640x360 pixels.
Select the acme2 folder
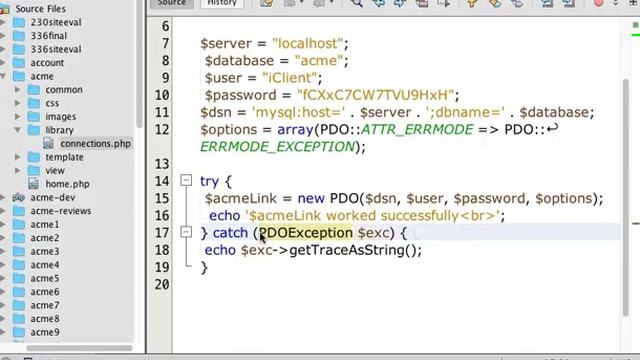pos(44,238)
